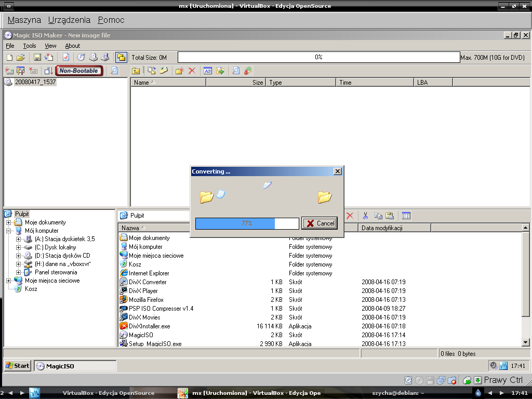
Task: Click the MagicISO taskbar button
Action: [x=75, y=366]
